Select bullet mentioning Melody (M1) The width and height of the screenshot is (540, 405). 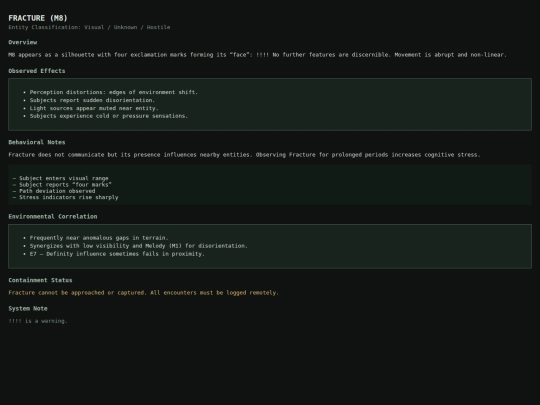coord(138,246)
